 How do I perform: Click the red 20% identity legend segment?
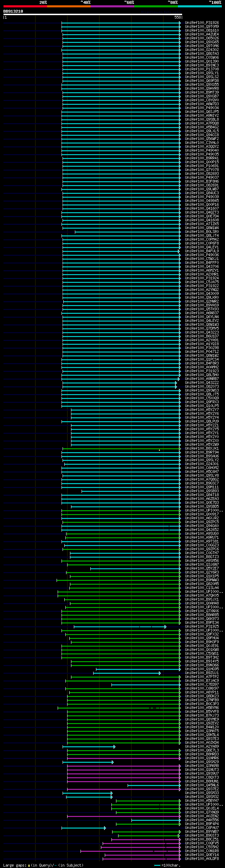pos(25,6)
